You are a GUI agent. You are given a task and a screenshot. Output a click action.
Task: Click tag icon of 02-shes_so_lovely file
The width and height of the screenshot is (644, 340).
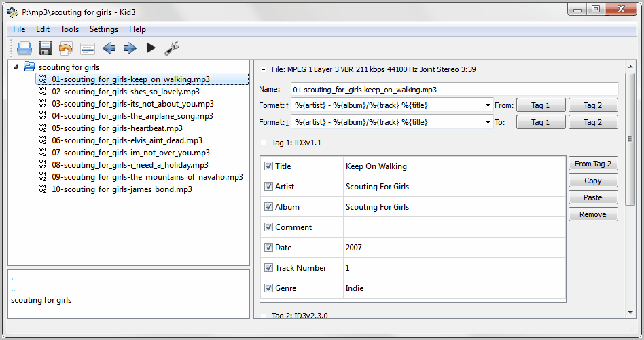click(x=43, y=92)
